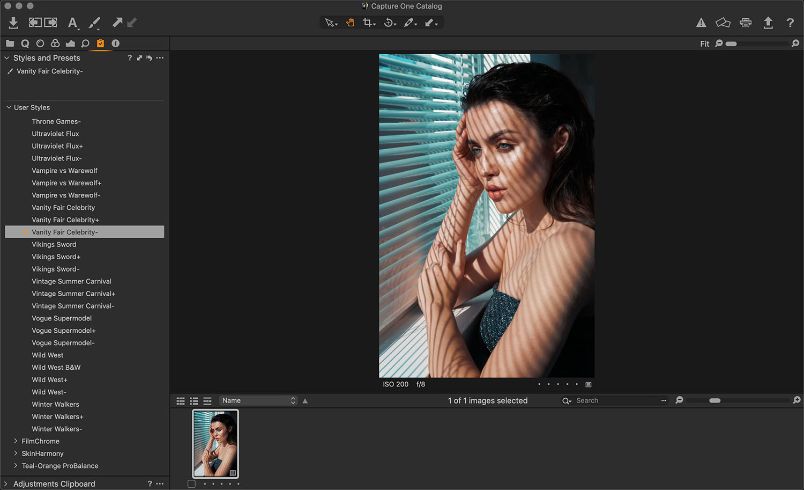Apply the Winter Walkers- style

57,429
